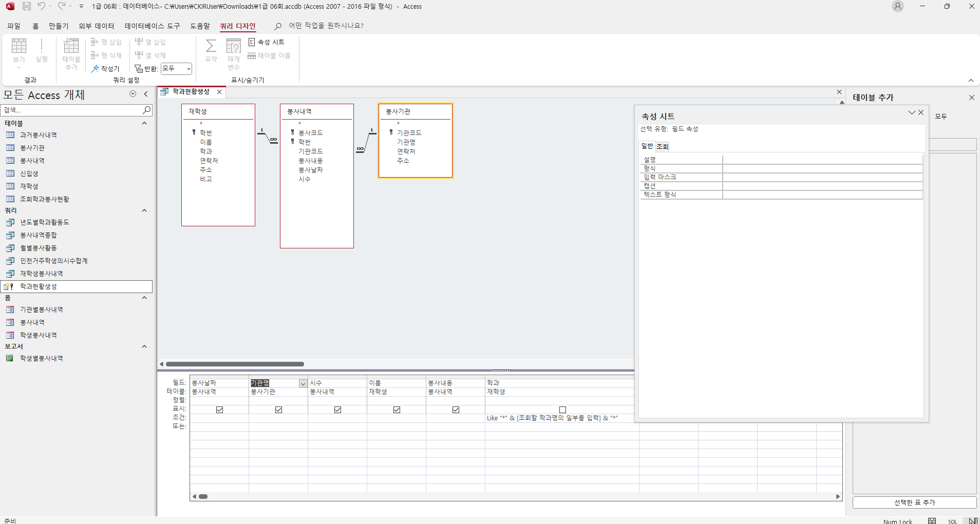Open the 기관별봉사내역 form item
980x524 pixels.
click(41, 309)
